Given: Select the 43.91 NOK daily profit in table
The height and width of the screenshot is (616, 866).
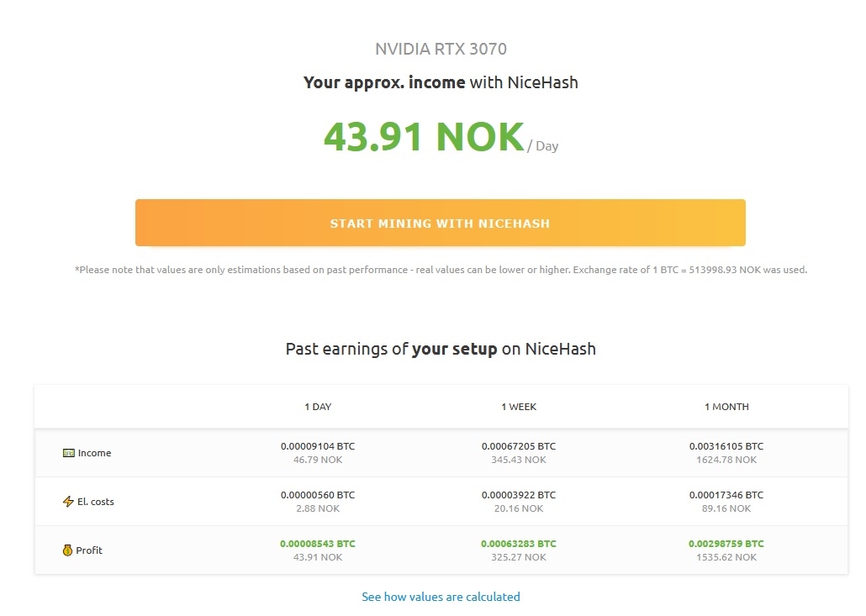Looking at the screenshot, I should (x=318, y=557).
